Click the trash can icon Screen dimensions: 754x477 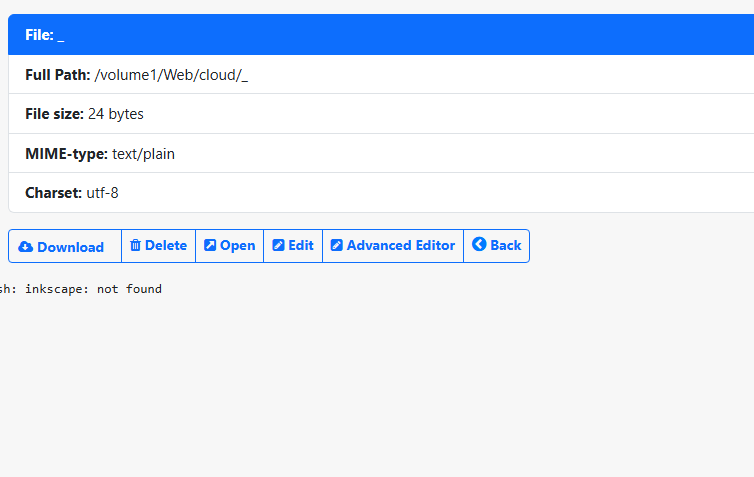point(136,246)
